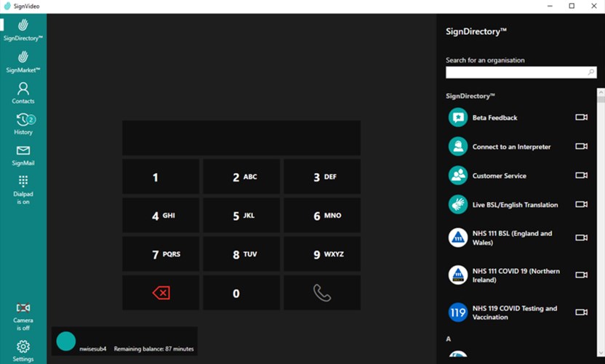Image resolution: width=605 pixels, height=364 pixels.
Task: Dial 2 ABC on the keypad
Action: (241, 177)
